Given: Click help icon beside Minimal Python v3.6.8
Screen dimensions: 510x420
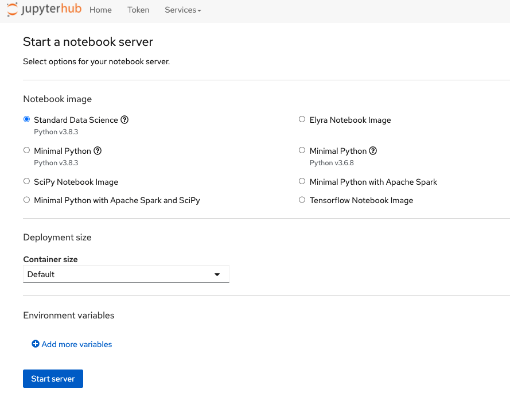Looking at the screenshot, I should tap(373, 151).
